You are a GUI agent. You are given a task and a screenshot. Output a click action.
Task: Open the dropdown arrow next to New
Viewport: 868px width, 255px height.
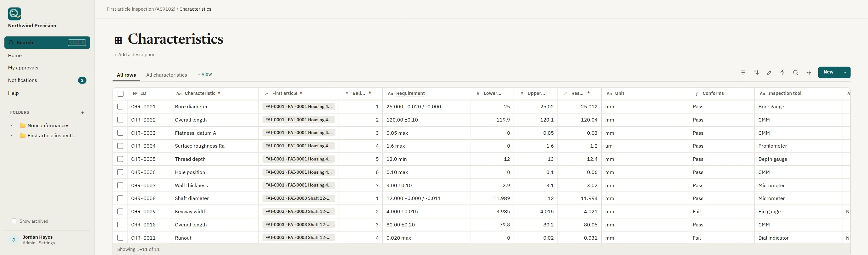(x=845, y=72)
